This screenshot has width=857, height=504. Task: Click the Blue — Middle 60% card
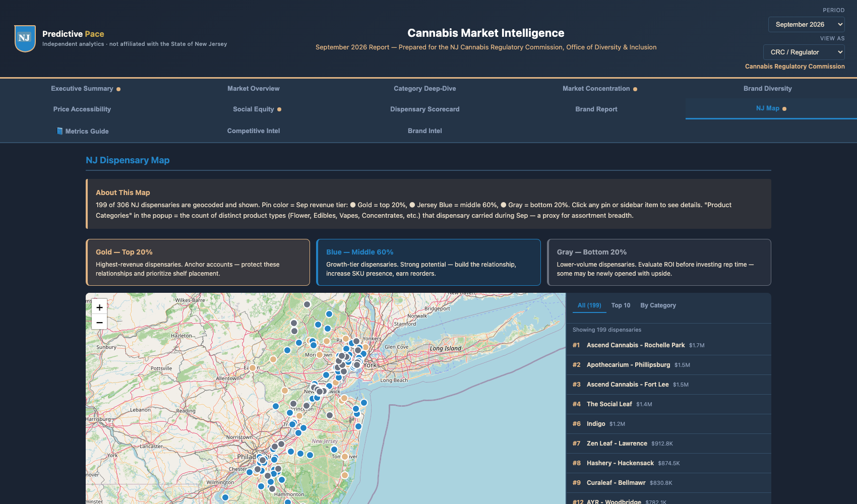tap(428, 262)
